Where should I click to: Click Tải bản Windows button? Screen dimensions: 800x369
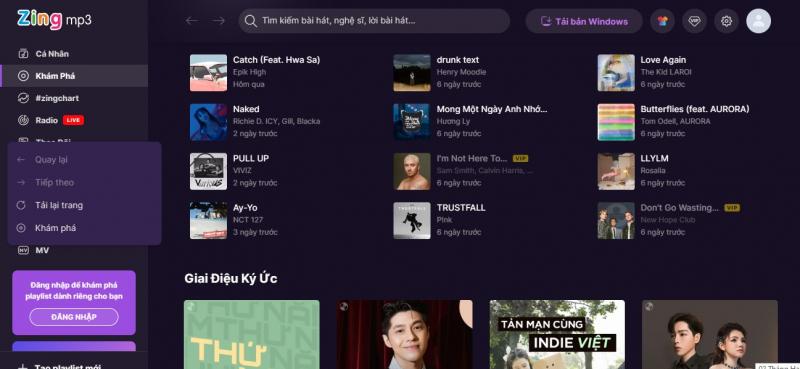click(x=584, y=21)
